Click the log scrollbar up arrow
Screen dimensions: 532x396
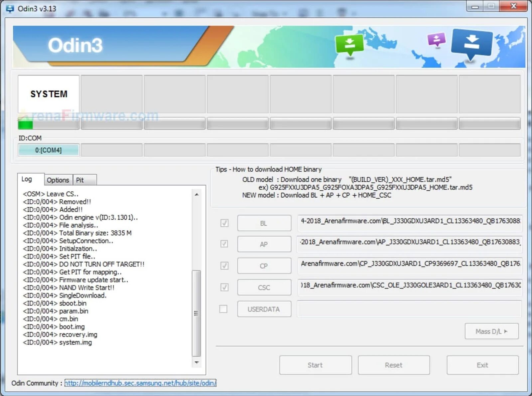197,194
